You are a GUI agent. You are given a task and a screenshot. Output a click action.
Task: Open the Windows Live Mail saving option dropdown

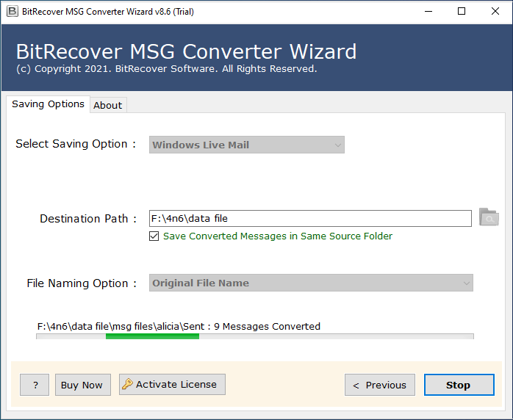pyautogui.click(x=246, y=145)
